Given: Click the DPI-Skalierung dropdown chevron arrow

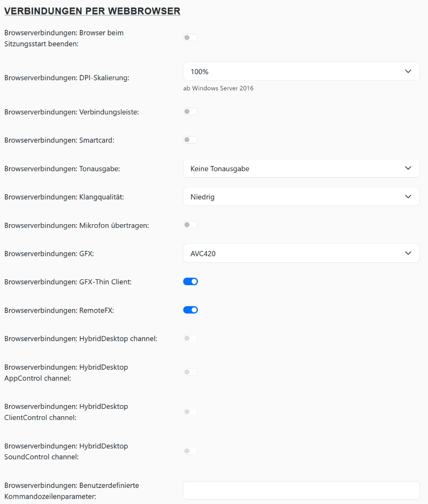Looking at the screenshot, I should 408,71.
